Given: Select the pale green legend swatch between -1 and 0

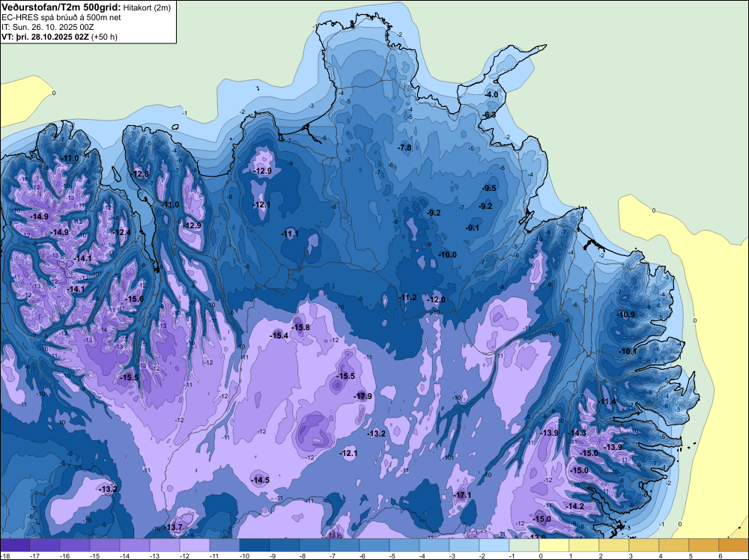Looking at the screenshot, I should (x=524, y=545).
